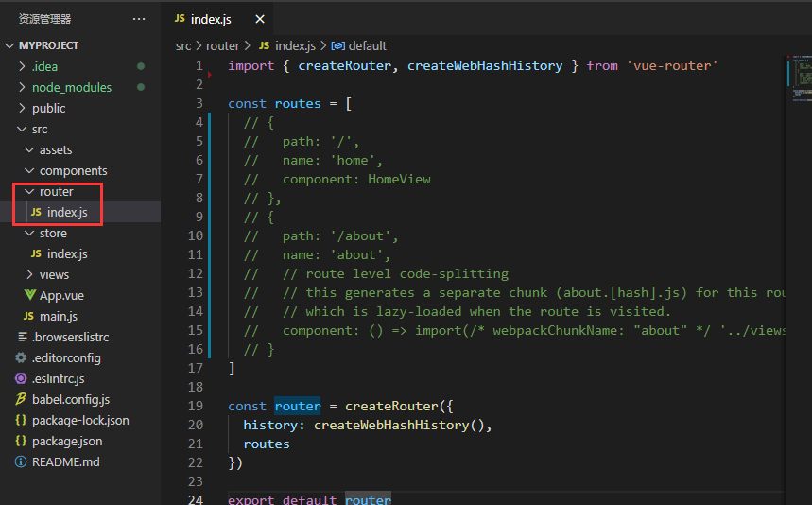This screenshot has height=505, width=812.
Task: Click the braces icon of package.json
Action: click(21, 441)
